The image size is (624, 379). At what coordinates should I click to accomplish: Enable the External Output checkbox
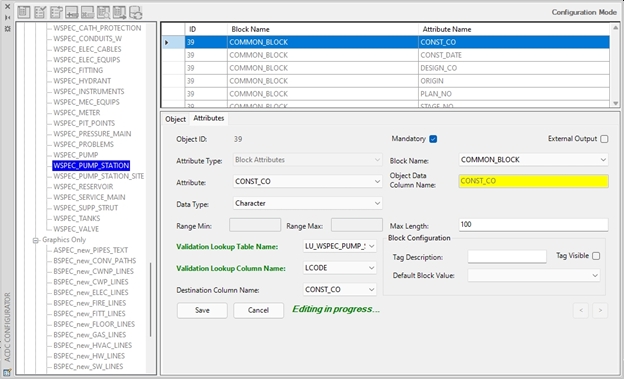(604, 139)
